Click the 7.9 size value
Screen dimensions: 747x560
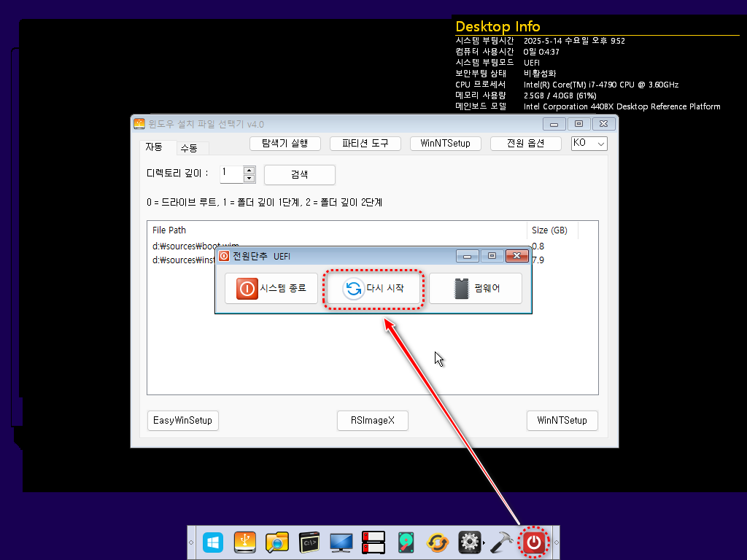tap(538, 260)
